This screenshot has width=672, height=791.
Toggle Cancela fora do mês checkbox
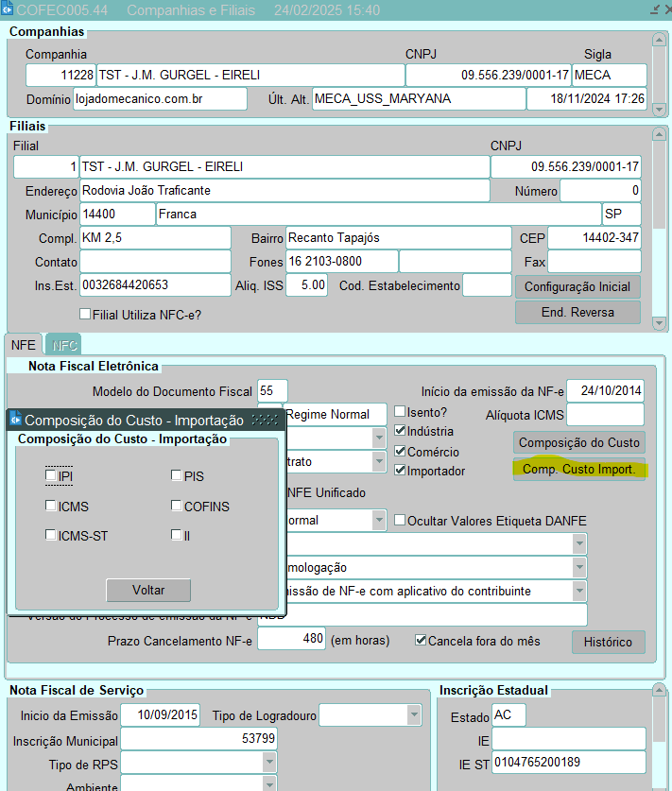point(422,641)
